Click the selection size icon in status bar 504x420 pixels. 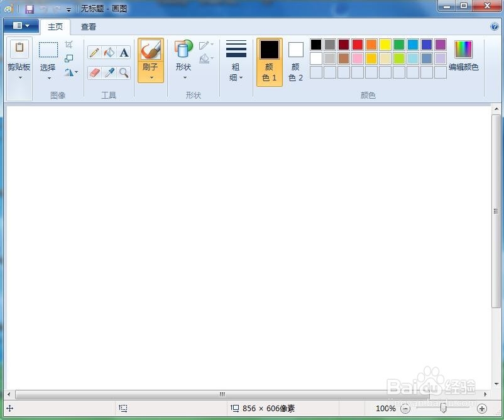click(x=123, y=409)
